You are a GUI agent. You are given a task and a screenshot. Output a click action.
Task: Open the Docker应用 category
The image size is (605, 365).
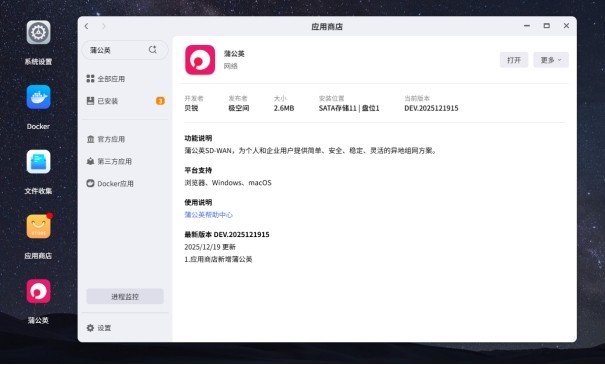pyautogui.click(x=125, y=184)
